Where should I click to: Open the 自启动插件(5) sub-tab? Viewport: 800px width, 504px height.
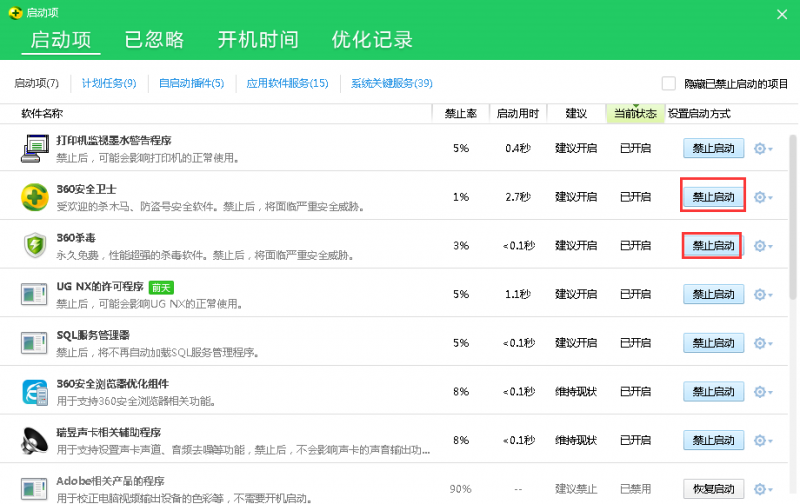[191, 83]
